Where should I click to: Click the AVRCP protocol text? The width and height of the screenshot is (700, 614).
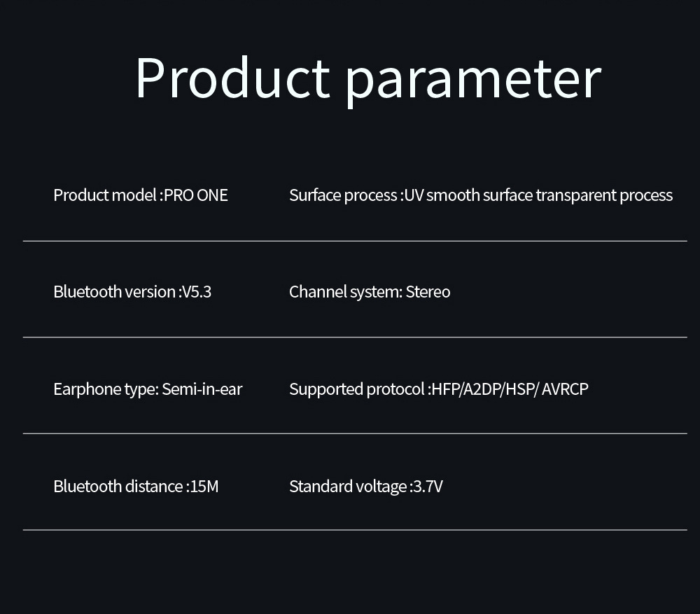coord(564,389)
